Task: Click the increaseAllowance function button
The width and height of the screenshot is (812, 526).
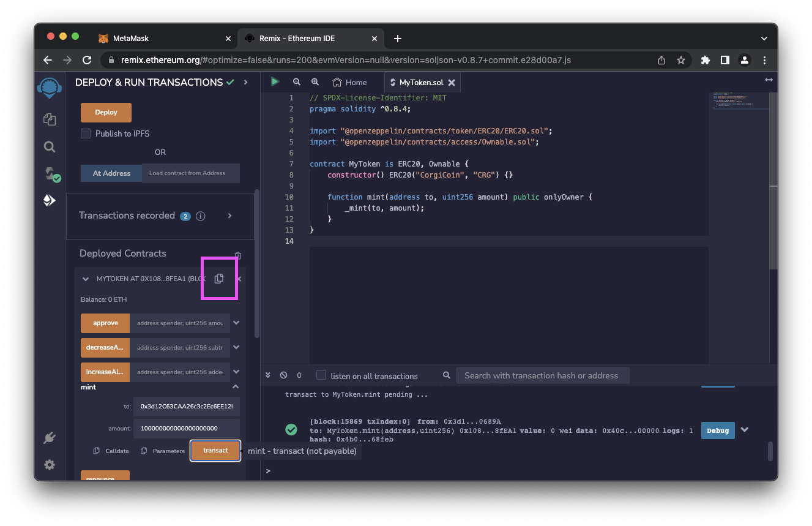Action: tap(105, 372)
